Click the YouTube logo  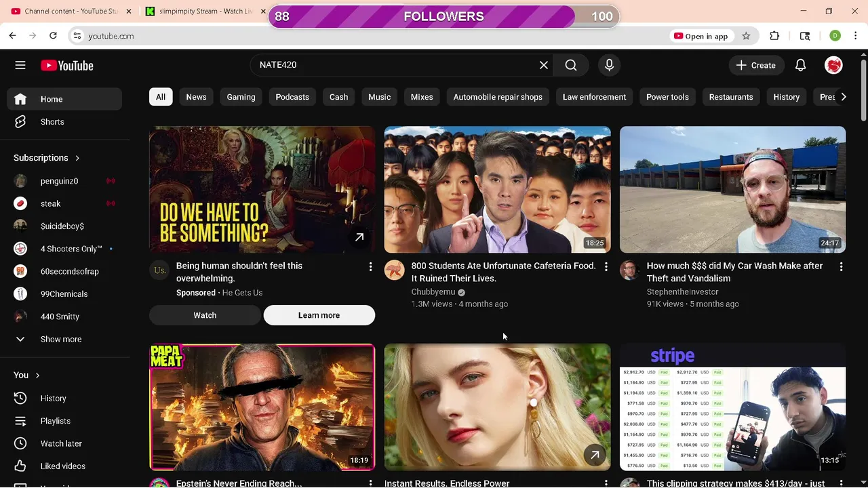(x=66, y=66)
